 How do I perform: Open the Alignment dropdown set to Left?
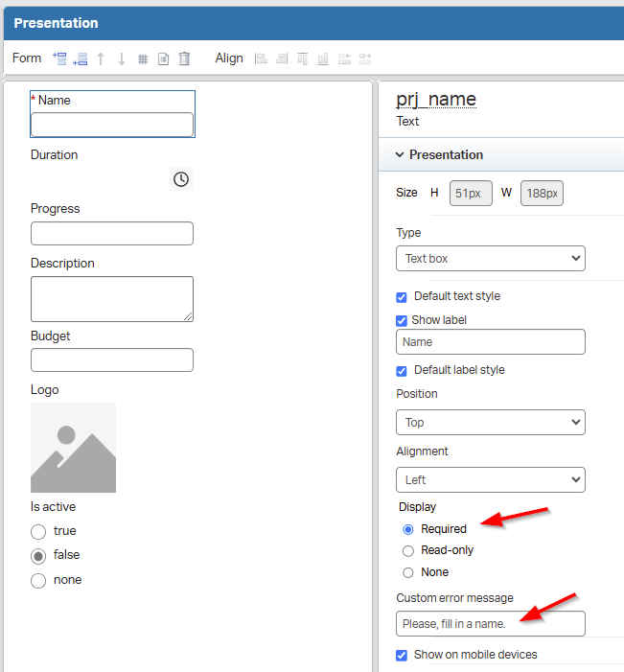[490, 479]
